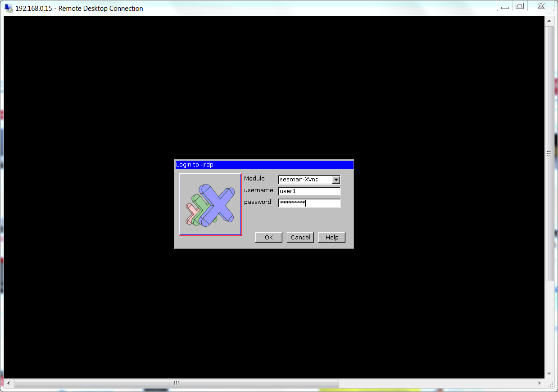Click the username field containing user1

pyautogui.click(x=309, y=191)
